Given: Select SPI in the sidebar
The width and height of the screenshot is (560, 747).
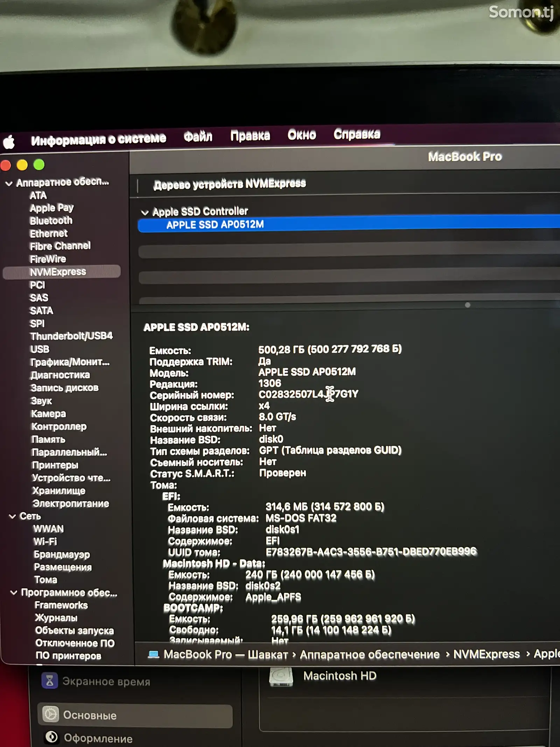Looking at the screenshot, I should point(37,324).
